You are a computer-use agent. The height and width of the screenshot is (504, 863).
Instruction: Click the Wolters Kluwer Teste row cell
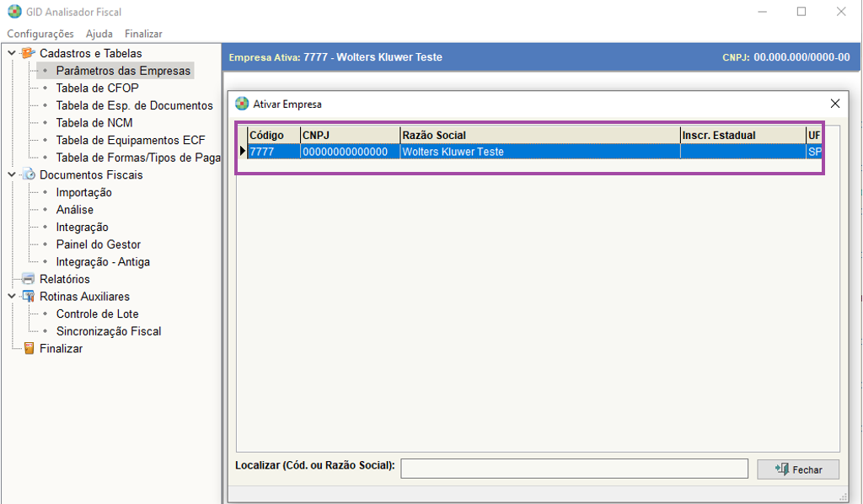tap(540, 152)
